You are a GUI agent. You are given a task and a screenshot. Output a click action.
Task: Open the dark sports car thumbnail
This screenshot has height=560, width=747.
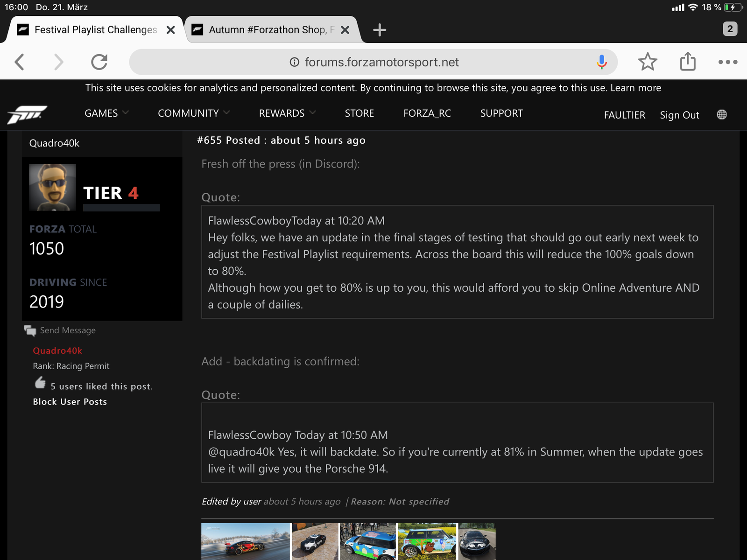point(477,541)
